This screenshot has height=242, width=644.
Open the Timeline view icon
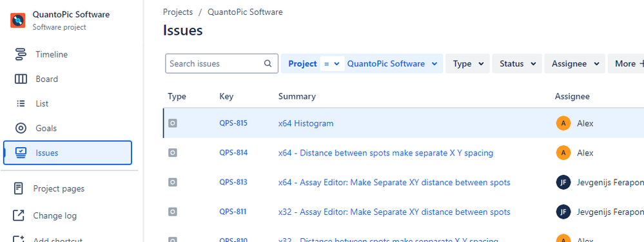(20, 54)
